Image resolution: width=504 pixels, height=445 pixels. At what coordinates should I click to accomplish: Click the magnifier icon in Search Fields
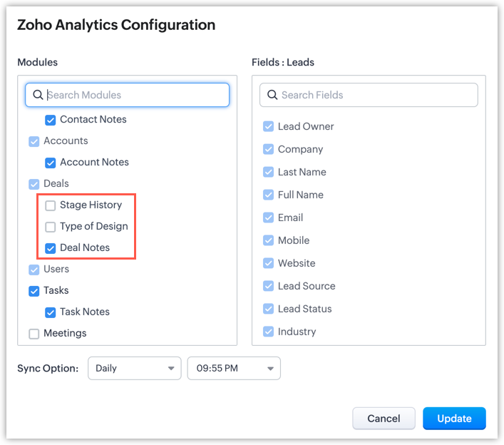click(x=272, y=95)
